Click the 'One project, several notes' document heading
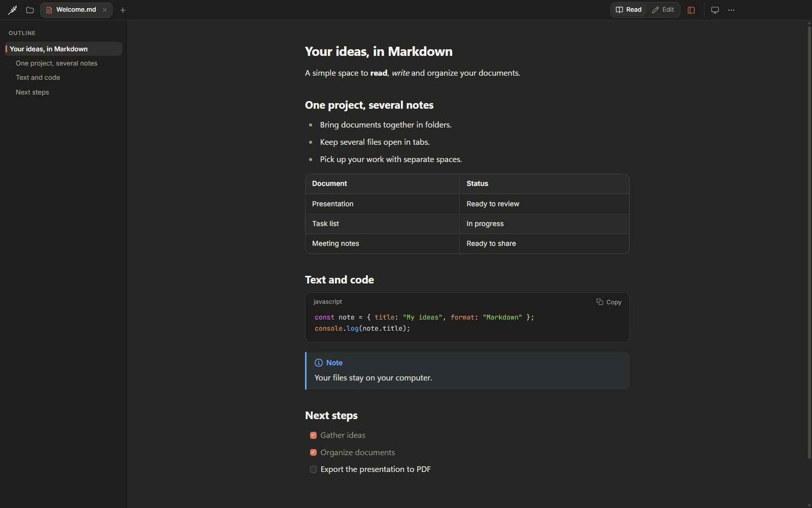 click(x=369, y=105)
